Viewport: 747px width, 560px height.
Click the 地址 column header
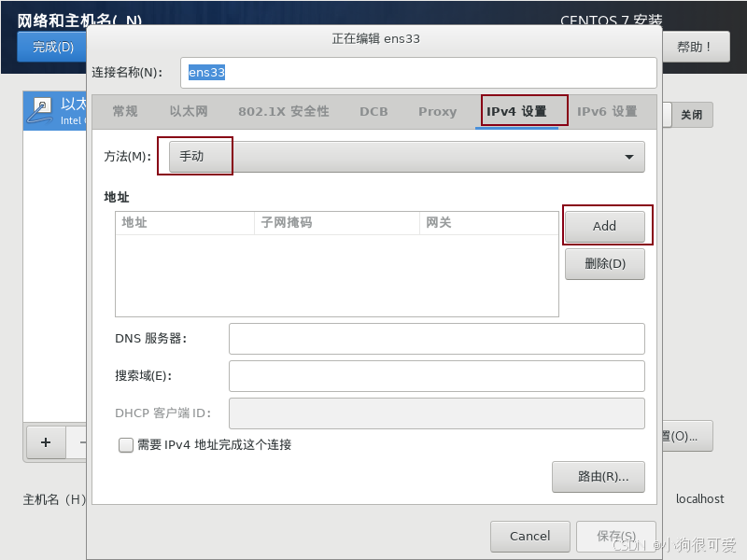(x=184, y=223)
